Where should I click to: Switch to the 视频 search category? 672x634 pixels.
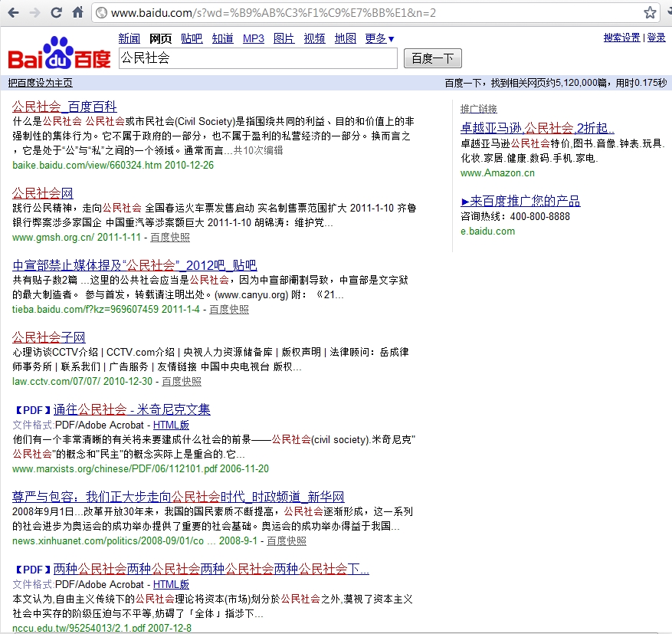click(x=314, y=38)
